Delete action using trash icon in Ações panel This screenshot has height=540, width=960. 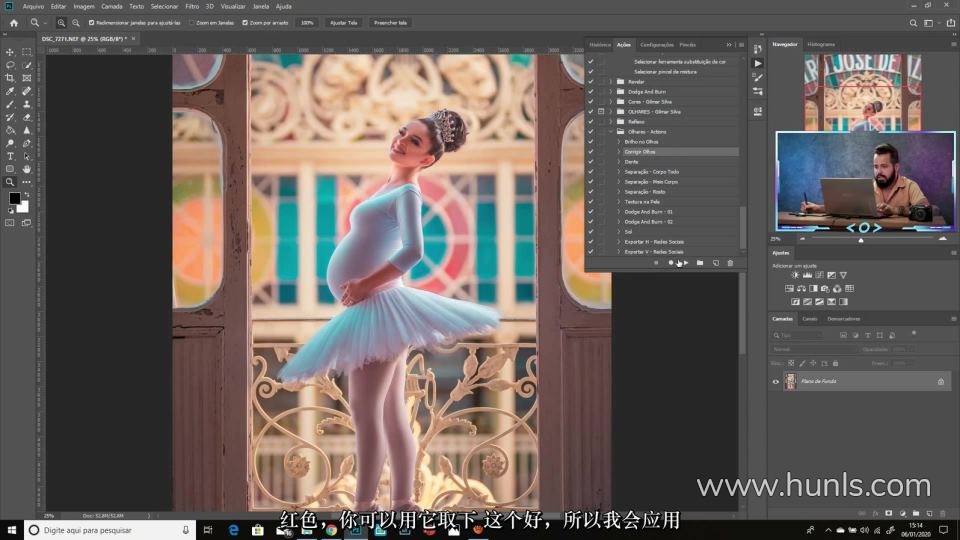coord(730,263)
